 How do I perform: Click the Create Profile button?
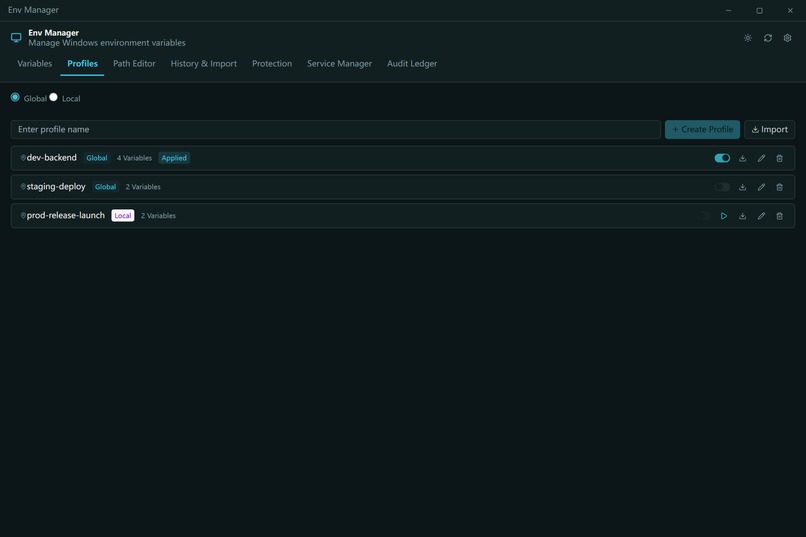702,129
